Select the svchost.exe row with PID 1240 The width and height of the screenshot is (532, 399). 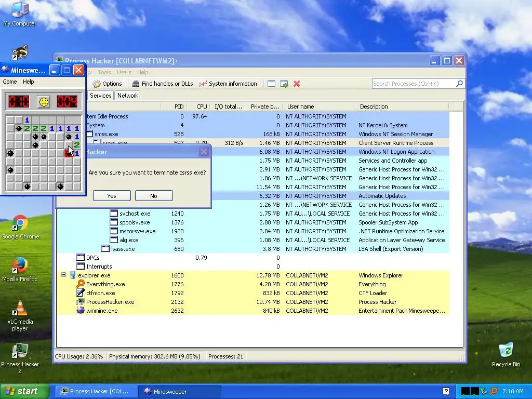click(x=253, y=214)
